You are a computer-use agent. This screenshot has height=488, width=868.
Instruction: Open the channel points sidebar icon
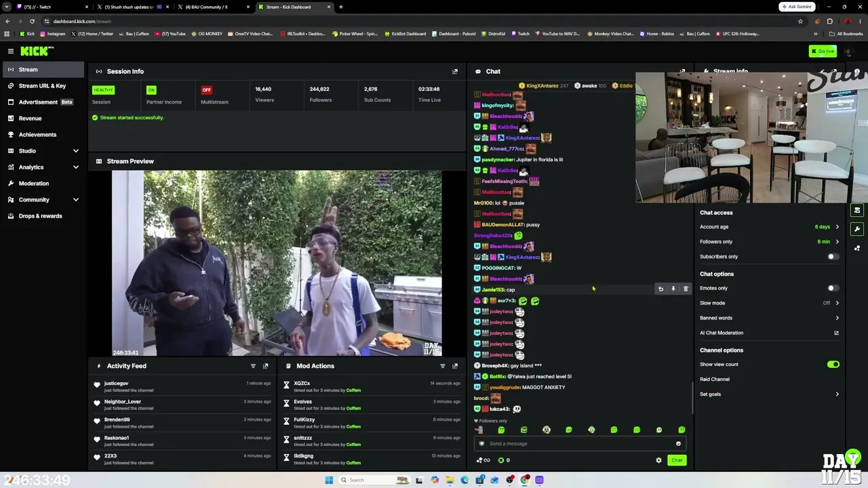coord(857,248)
